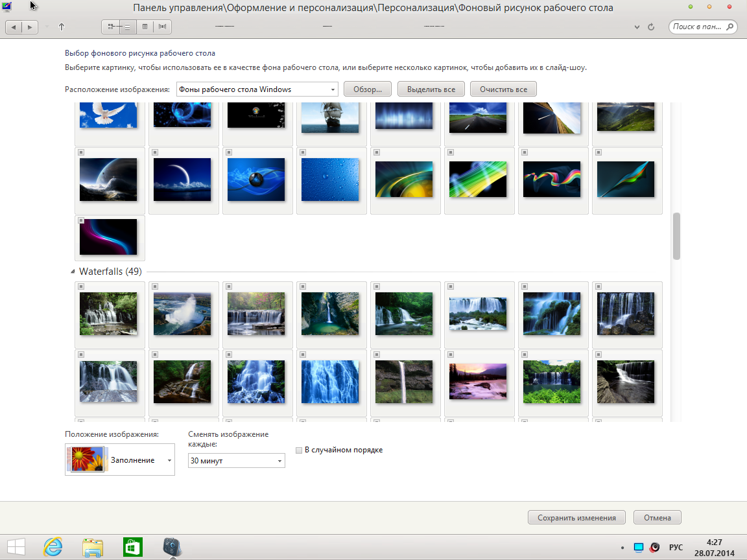
Task: Open the 'Фоны рабочего стола Windows' location dropdown
Action: [x=257, y=89]
